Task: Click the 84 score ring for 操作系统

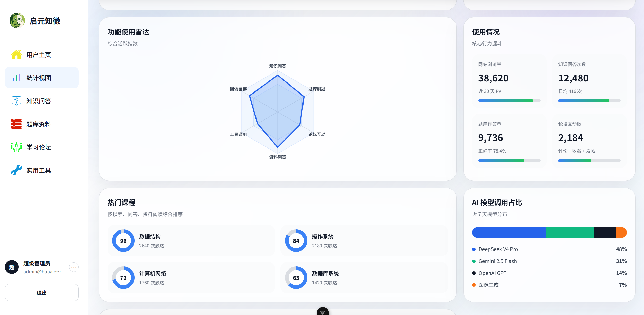Action: tap(296, 241)
